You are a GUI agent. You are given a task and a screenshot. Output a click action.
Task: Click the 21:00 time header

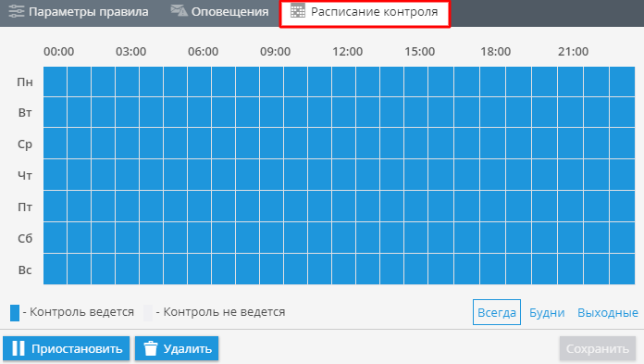573,52
